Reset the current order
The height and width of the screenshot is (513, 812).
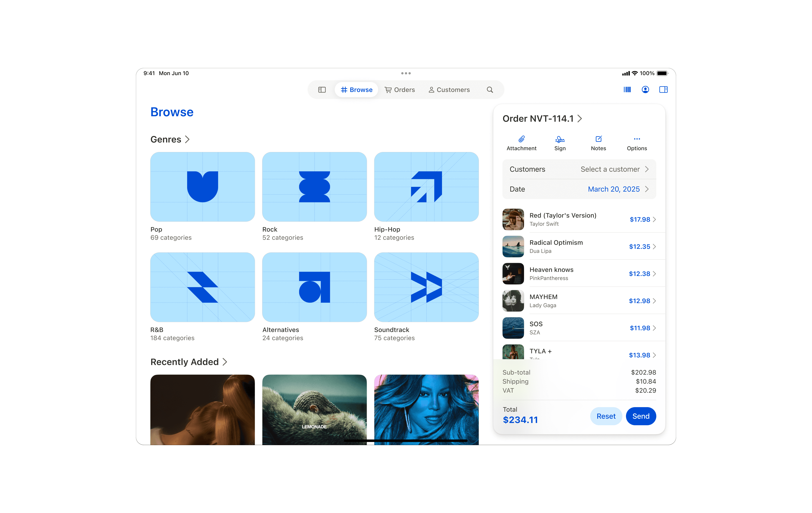(x=606, y=416)
